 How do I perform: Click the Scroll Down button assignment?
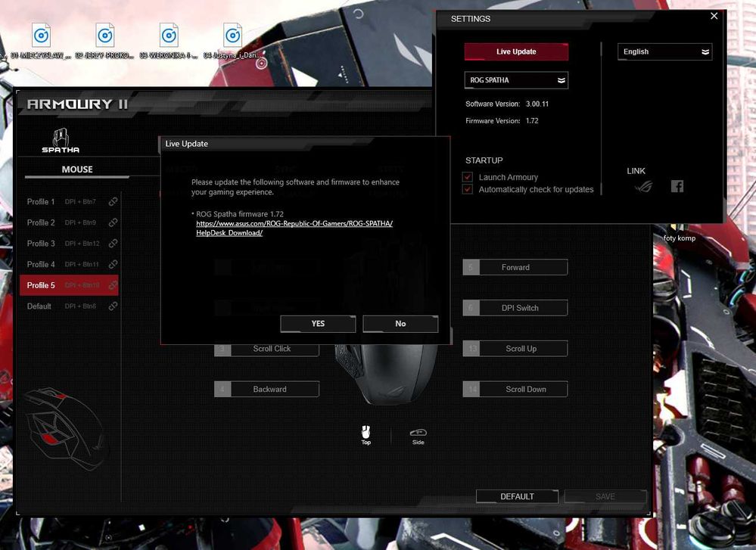coord(515,389)
